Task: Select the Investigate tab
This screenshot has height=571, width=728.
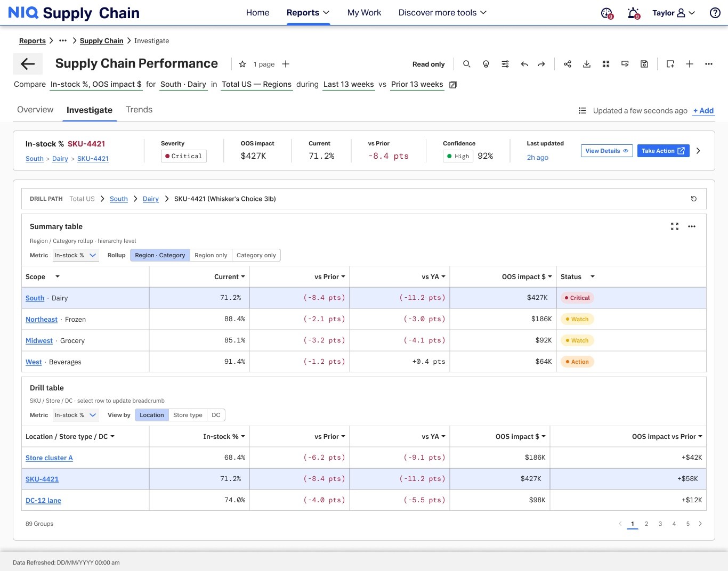Action: tap(90, 110)
